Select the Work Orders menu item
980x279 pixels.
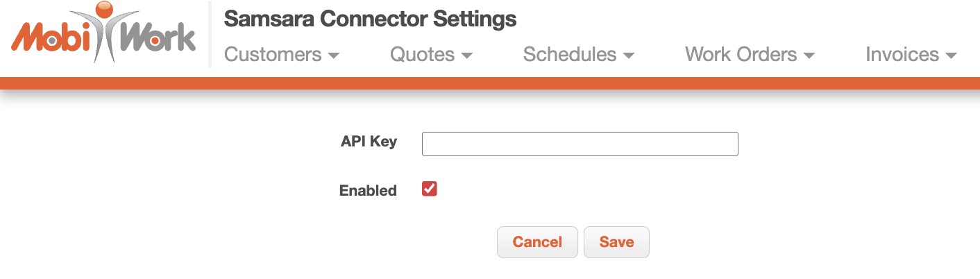741,55
